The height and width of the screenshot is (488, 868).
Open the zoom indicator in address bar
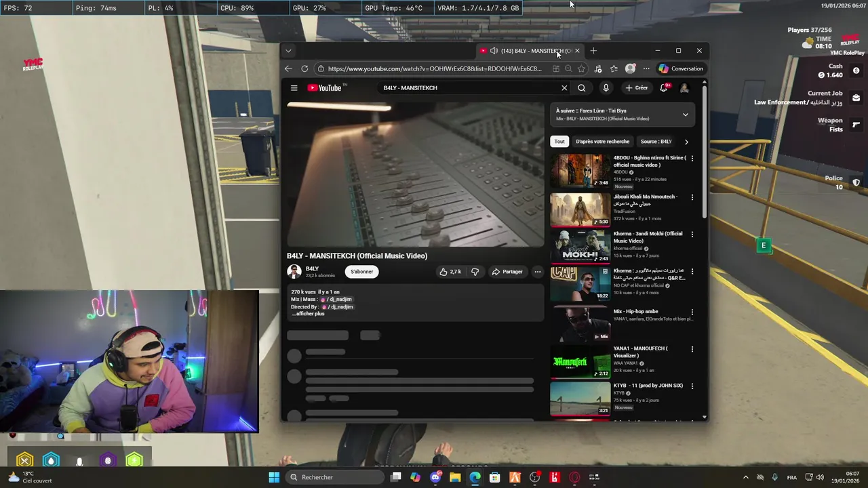[568, 68]
